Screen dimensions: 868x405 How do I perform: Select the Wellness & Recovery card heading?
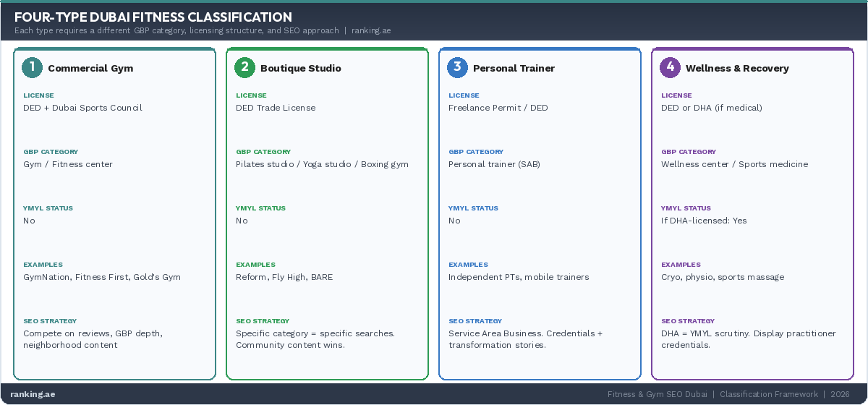(x=737, y=69)
